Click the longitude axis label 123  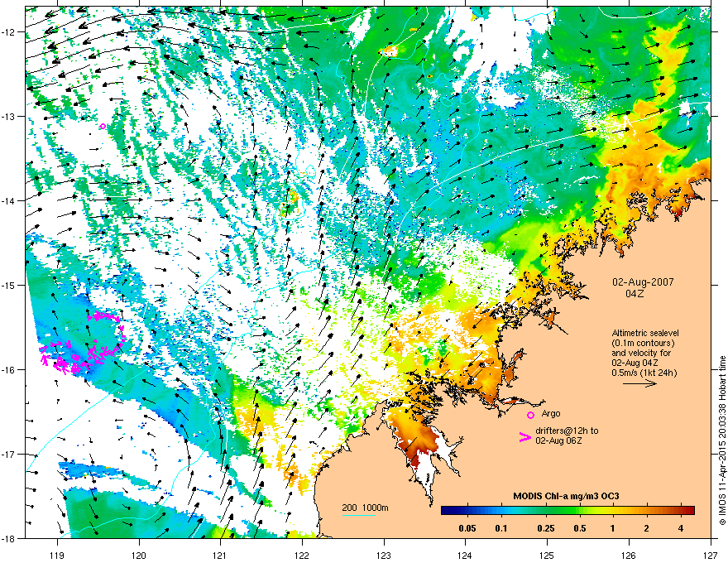(x=384, y=555)
